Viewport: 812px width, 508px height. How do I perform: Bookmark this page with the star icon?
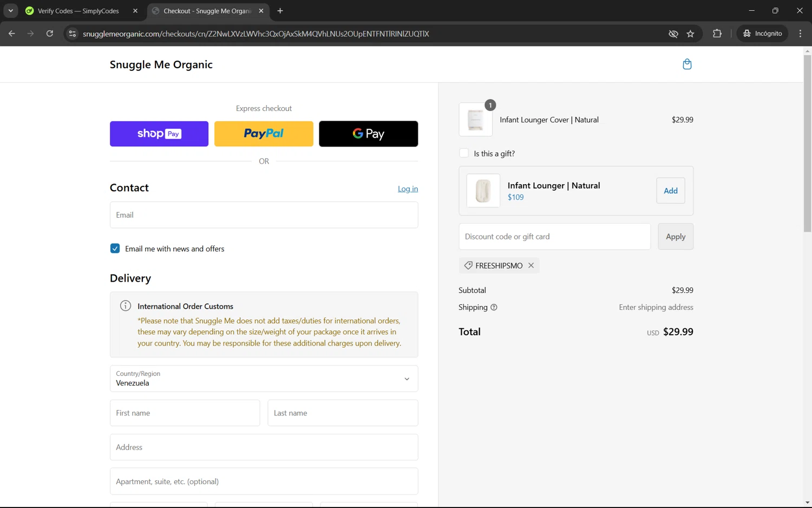click(x=690, y=34)
